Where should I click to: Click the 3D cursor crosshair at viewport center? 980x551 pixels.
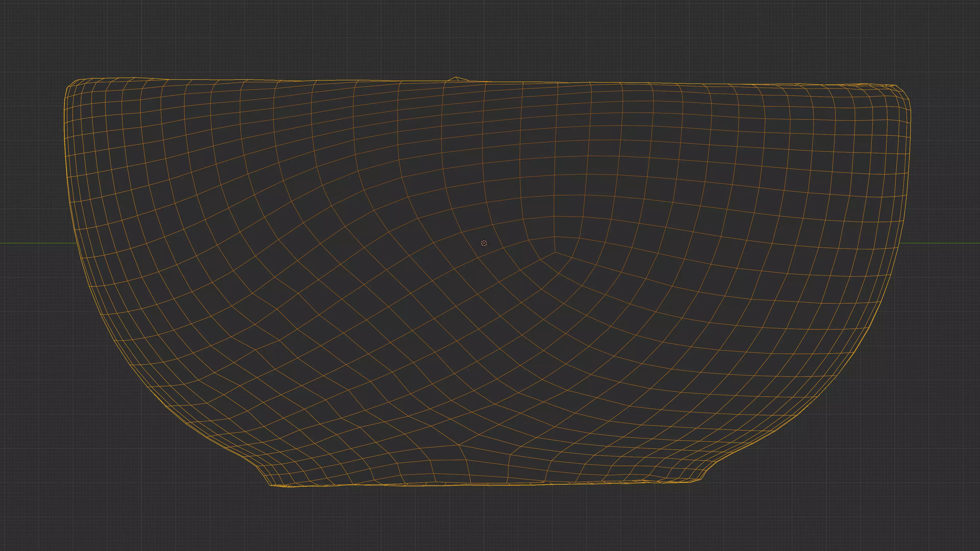click(484, 243)
